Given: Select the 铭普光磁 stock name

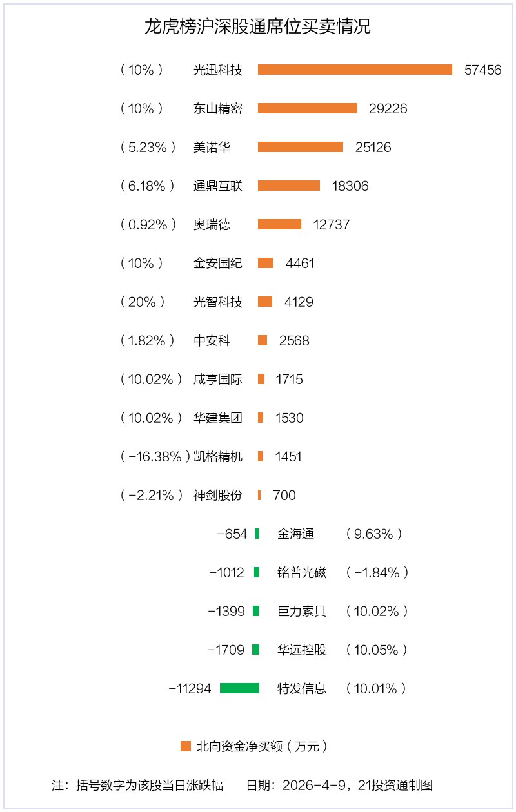Looking at the screenshot, I should point(302,572).
